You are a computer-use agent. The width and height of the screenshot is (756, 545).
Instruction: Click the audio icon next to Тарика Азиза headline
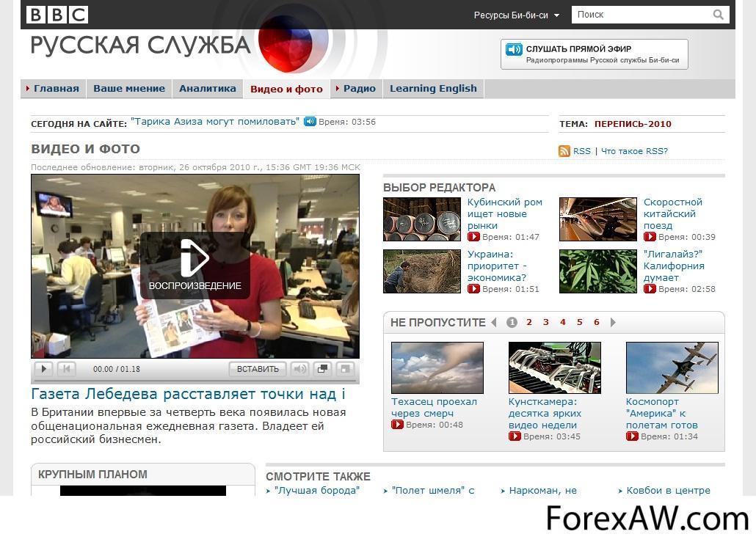310,122
